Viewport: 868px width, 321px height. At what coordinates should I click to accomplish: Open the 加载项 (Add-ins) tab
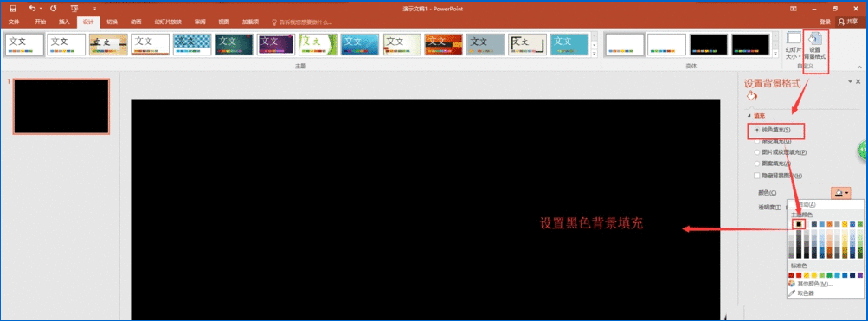pos(250,22)
